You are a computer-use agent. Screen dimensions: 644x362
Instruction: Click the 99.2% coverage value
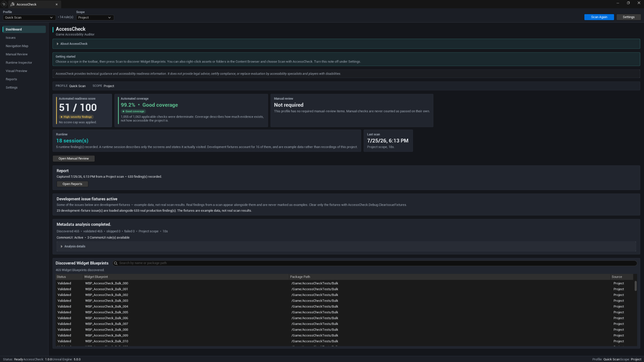tap(128, 105)
